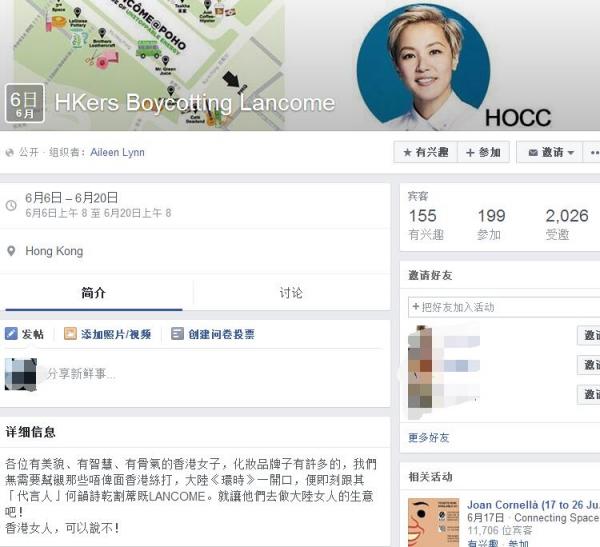Click the clock icon beside the event dates
The width and height of the screenshot is (600, 547).
pyautogui.click(x=11, y=206)
